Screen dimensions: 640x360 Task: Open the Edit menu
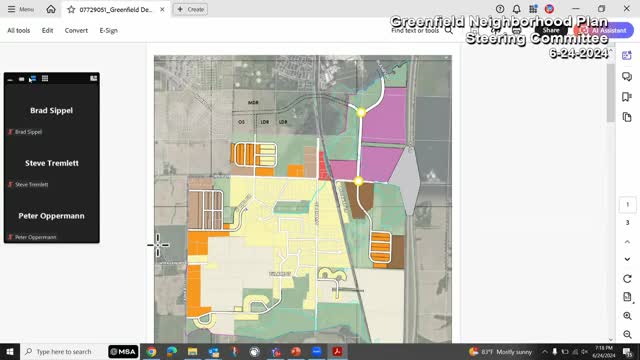pos(47,30)
